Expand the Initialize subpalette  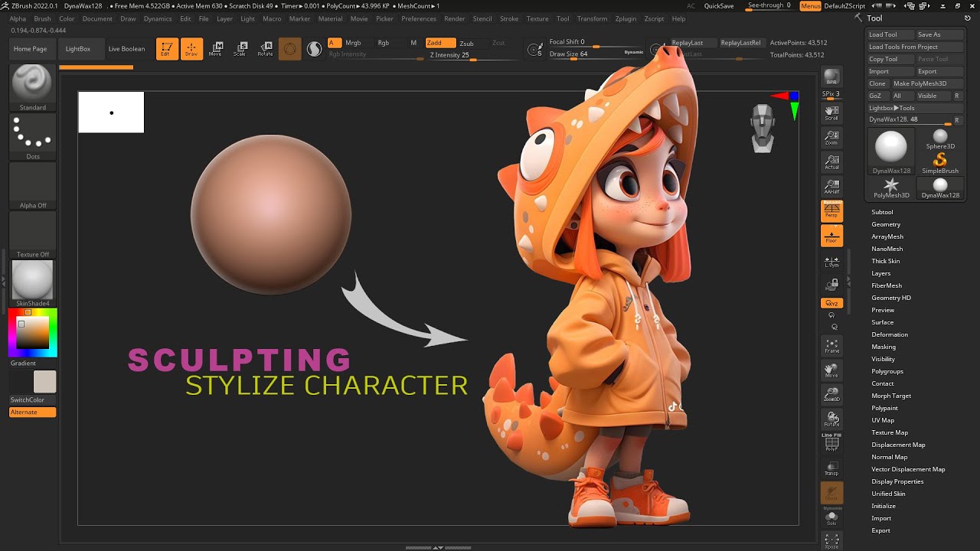tap(884, 506)
